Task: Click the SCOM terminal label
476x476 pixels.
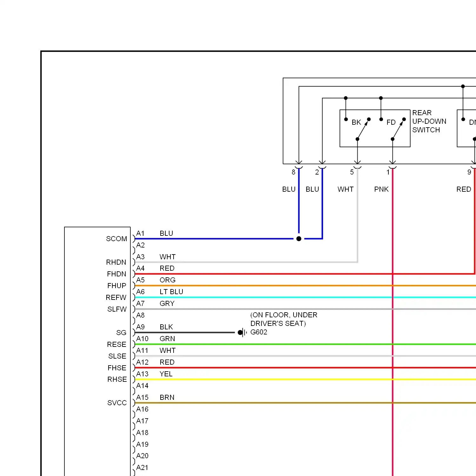Action: [x=116, y=239]
